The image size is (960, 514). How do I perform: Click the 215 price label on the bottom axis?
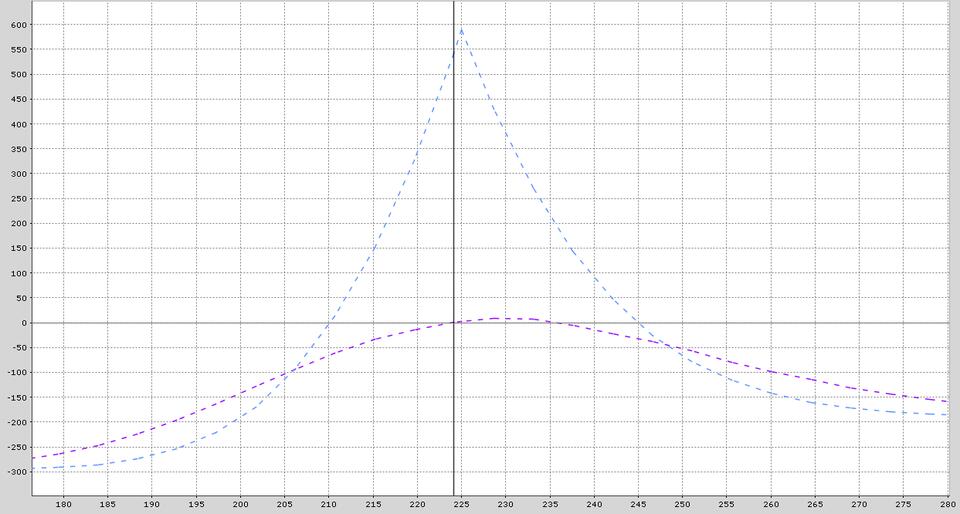[373, 504]
